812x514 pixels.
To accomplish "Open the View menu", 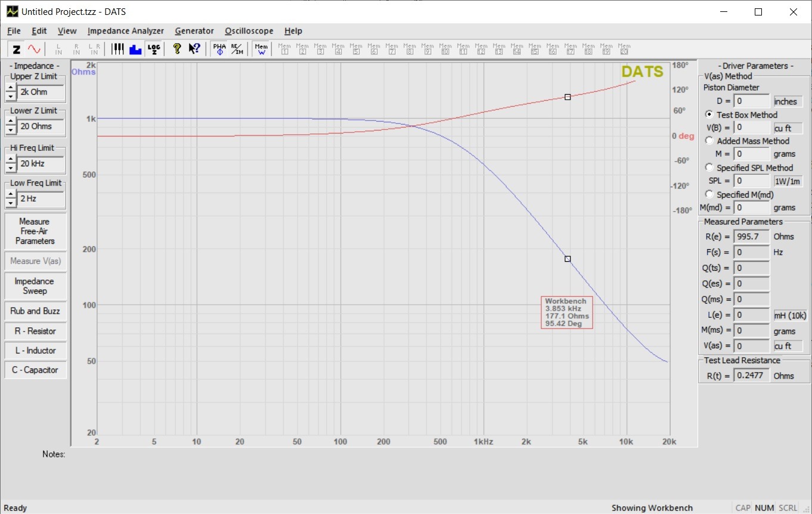I will [x=67, y=31].
